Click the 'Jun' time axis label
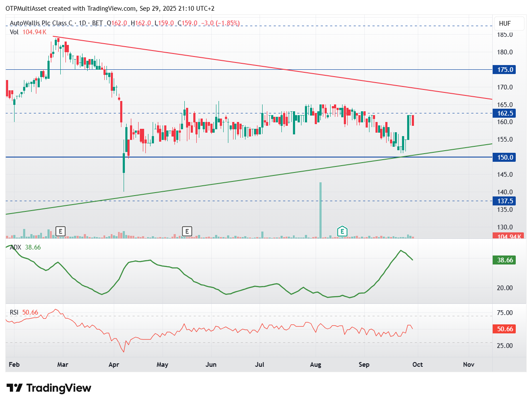The image size is (532, 404). click(211, 365)
